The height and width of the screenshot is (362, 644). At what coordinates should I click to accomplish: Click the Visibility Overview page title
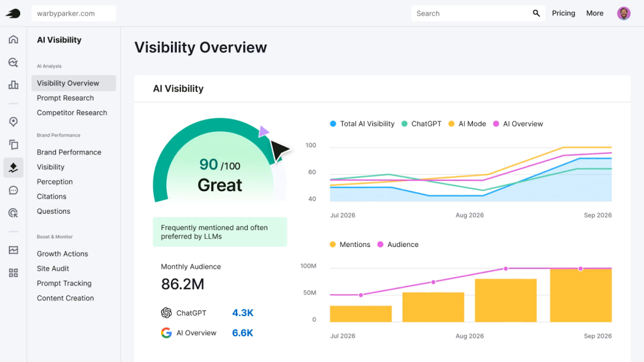[201, 47]
